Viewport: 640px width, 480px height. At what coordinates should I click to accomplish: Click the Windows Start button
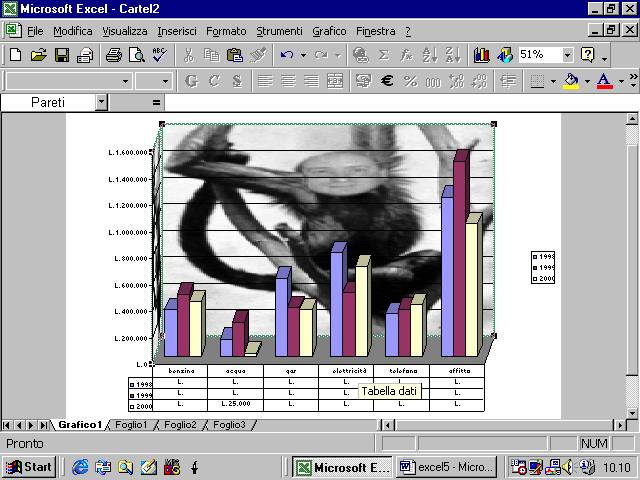pyautogui.click(x=28, y=466)
